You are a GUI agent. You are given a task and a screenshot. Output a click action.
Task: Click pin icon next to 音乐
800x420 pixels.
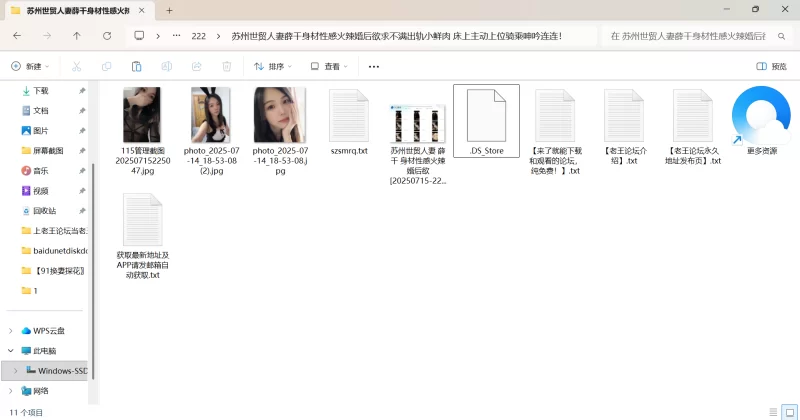(x=82, y=171)
